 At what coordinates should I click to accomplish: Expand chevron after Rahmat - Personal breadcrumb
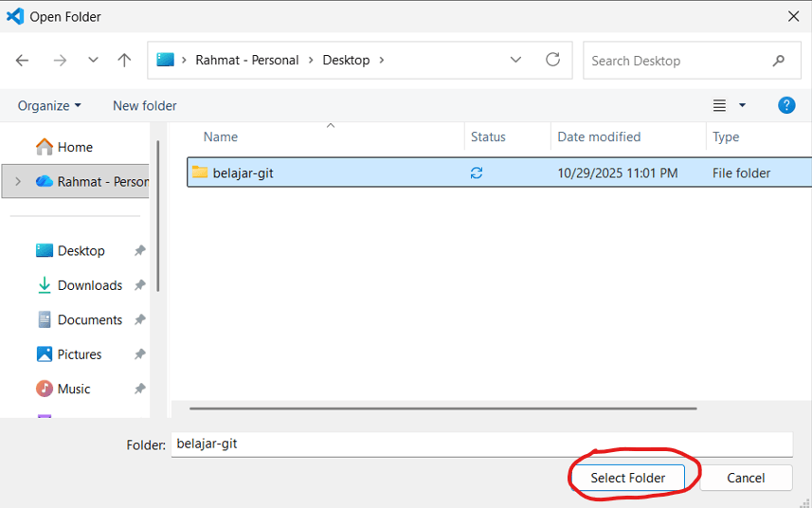tap(311, 60)
